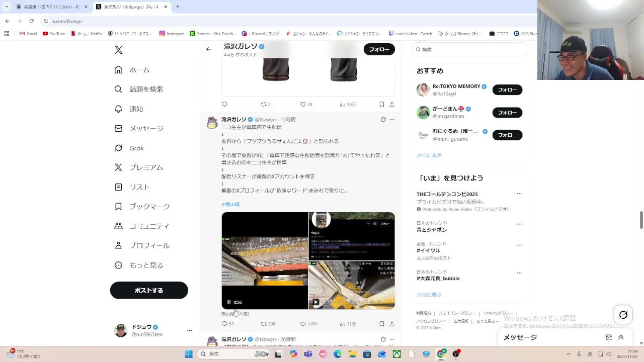Click the 検索 search field on X

469,49
